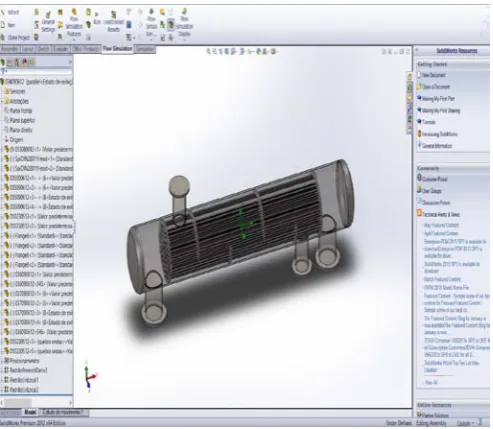Click the feature tree horizontal scrollbar
Viewport: 493px width, 429px height.
tap(36, 402)
